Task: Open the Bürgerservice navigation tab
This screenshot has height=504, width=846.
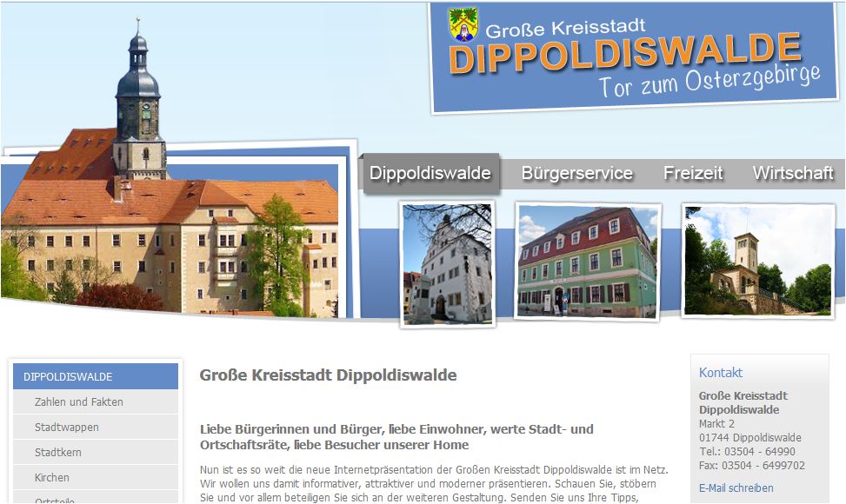Action: click(576, 173)
